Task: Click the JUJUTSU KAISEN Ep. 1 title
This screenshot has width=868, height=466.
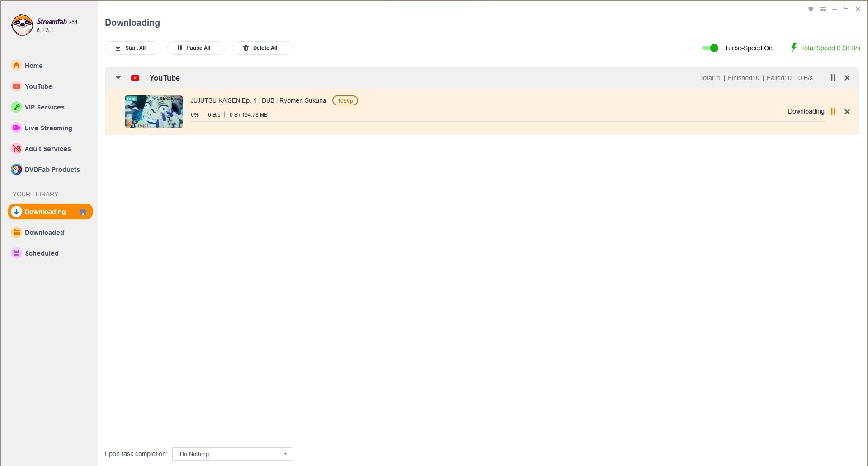Action: click(x=258, y=100)
